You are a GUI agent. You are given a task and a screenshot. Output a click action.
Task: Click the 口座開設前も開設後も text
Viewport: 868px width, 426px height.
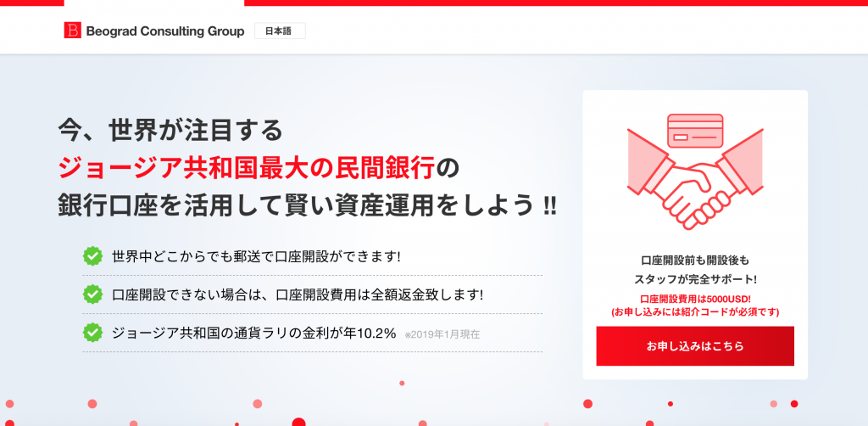tap(695, 260)
